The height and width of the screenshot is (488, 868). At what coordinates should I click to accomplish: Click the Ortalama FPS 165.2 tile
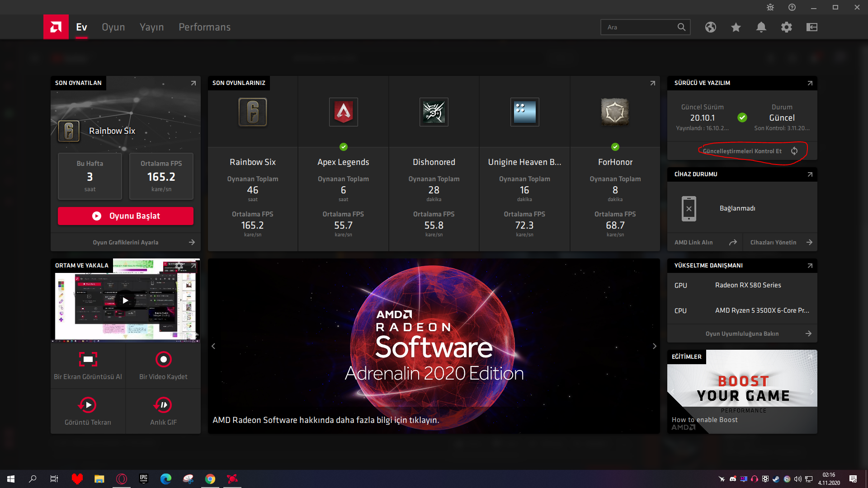click(161, 176)
